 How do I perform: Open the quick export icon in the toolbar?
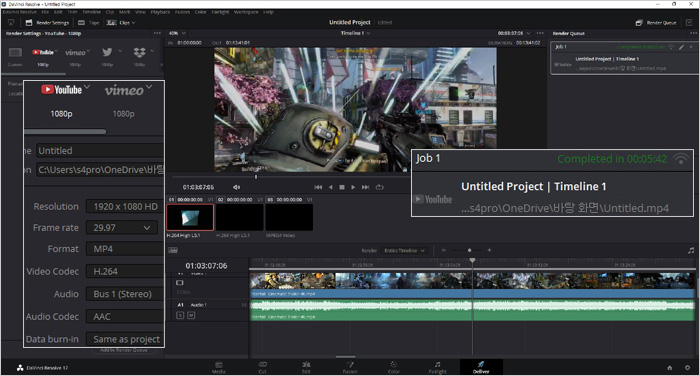point(11,22)
